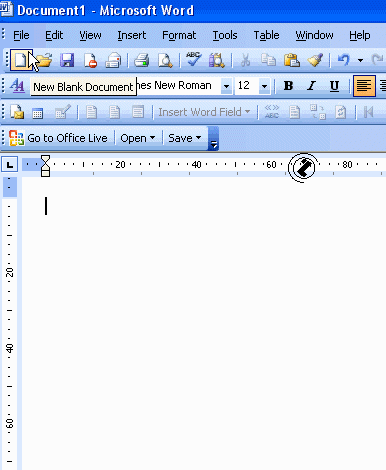Click the Paste clipboard icon
The image size is (386, 470).
(292, 60)
